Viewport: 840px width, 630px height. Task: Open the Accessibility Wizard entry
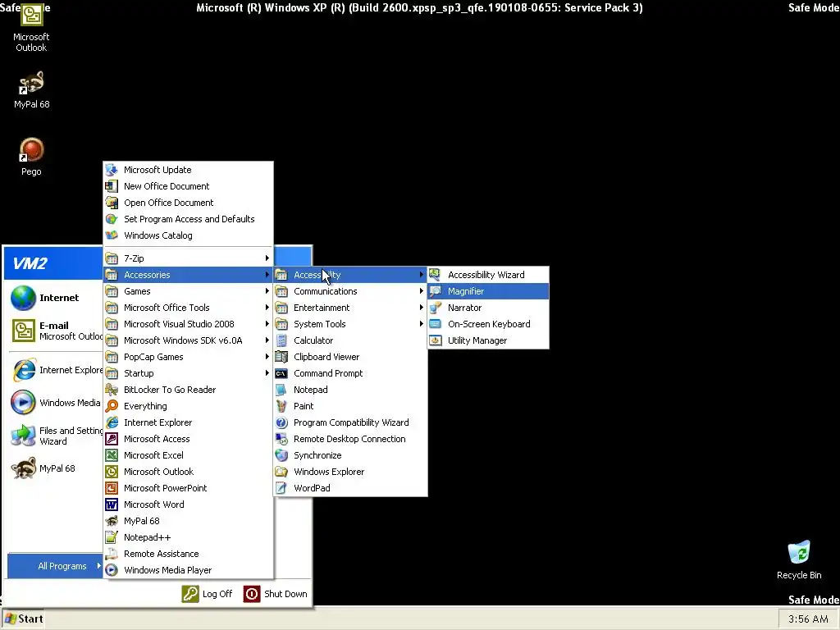point(488,275)
